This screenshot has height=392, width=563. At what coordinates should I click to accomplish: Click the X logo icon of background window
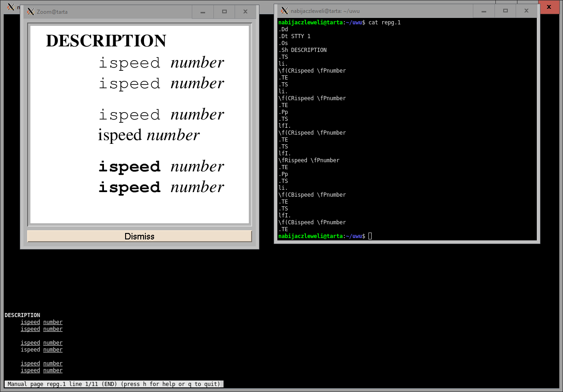[x=11, y=7]
